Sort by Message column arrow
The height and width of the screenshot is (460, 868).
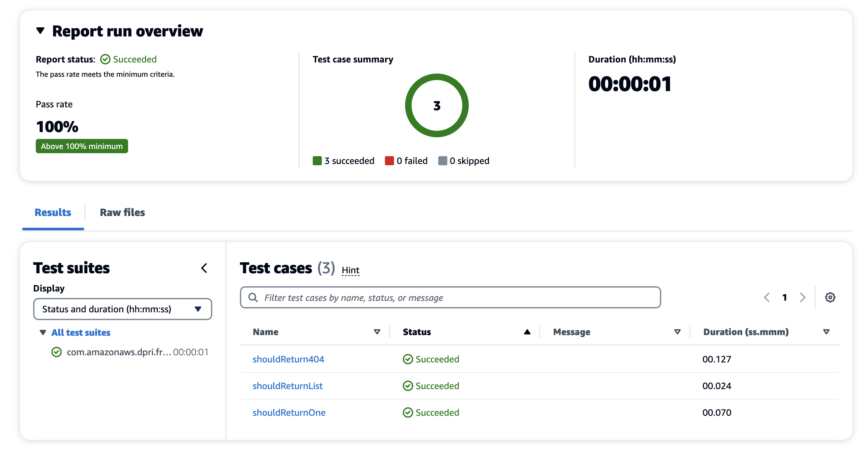tap(677, 332)
